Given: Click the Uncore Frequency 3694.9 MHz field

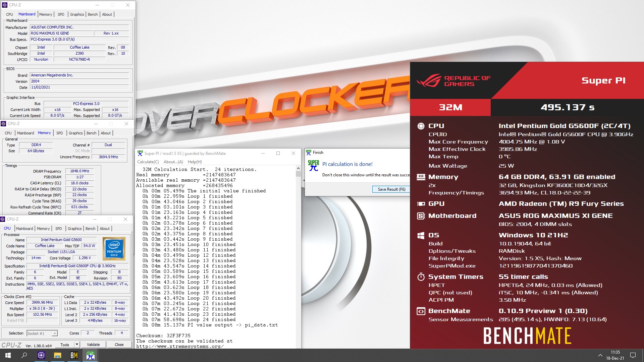Looking at the screenshot, I should (x=108, y=157).
